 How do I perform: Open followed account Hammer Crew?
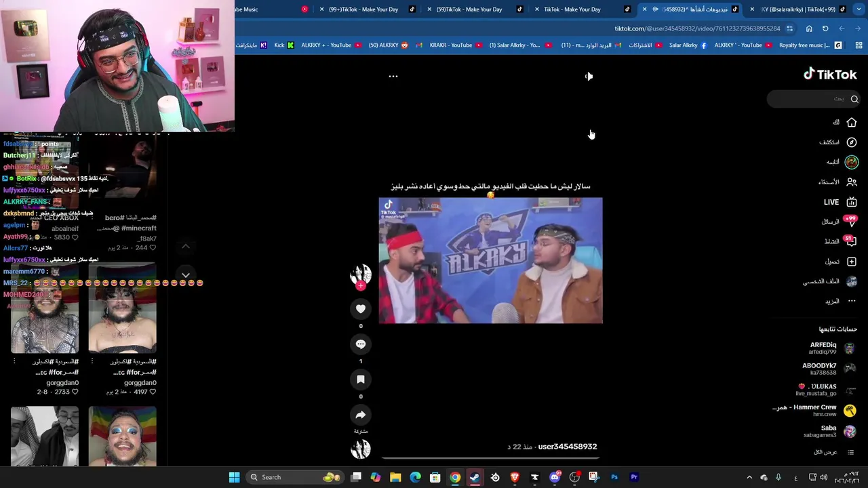click(815, 411)
